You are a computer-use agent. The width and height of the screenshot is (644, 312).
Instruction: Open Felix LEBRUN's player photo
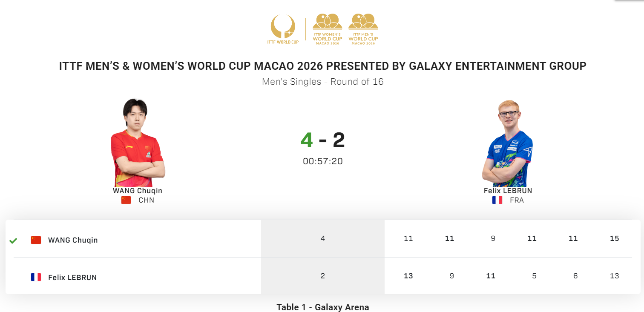(508, 143)
